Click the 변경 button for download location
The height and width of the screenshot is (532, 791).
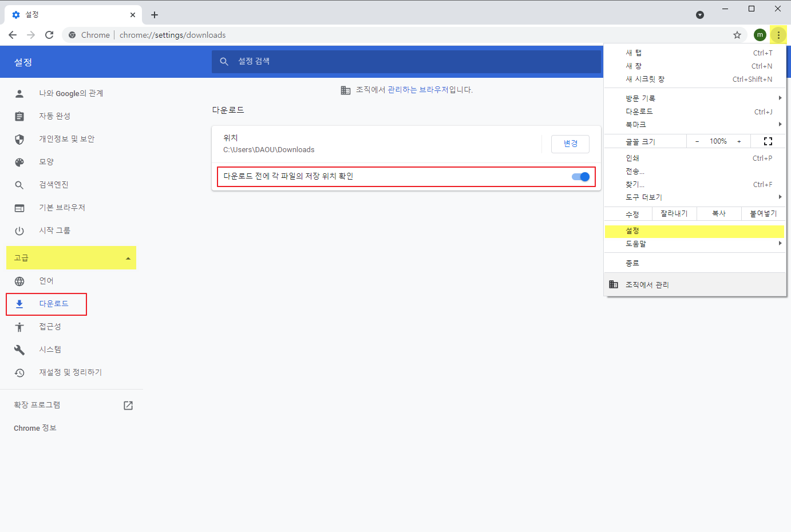[x=570, y=144]
